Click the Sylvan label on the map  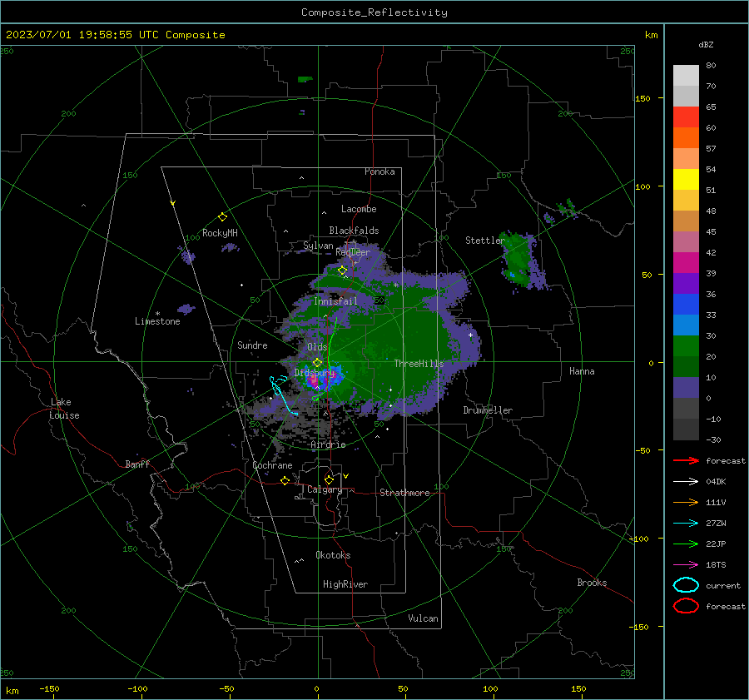(318, 246)
